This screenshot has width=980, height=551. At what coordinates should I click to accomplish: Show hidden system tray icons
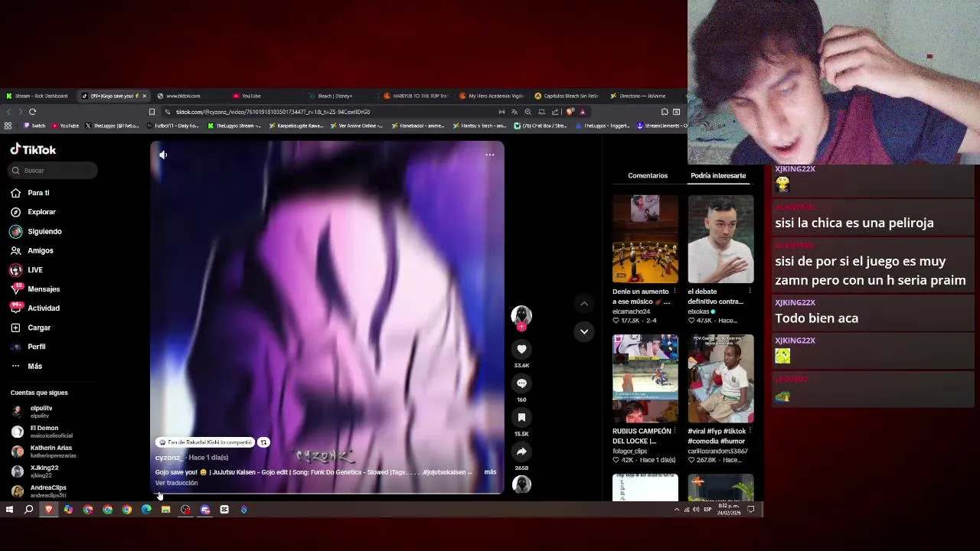coord(676,509)
